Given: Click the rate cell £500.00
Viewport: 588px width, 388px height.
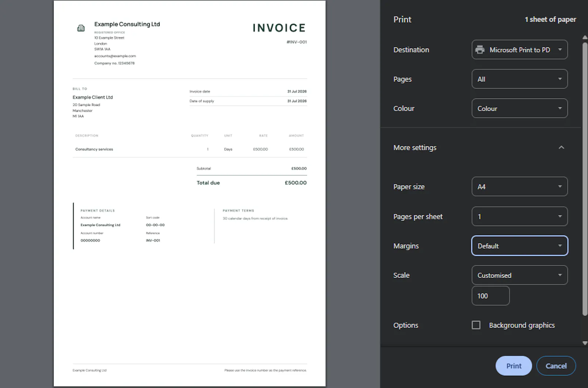Looking at the screenshot, I should (x=261, y=149).
